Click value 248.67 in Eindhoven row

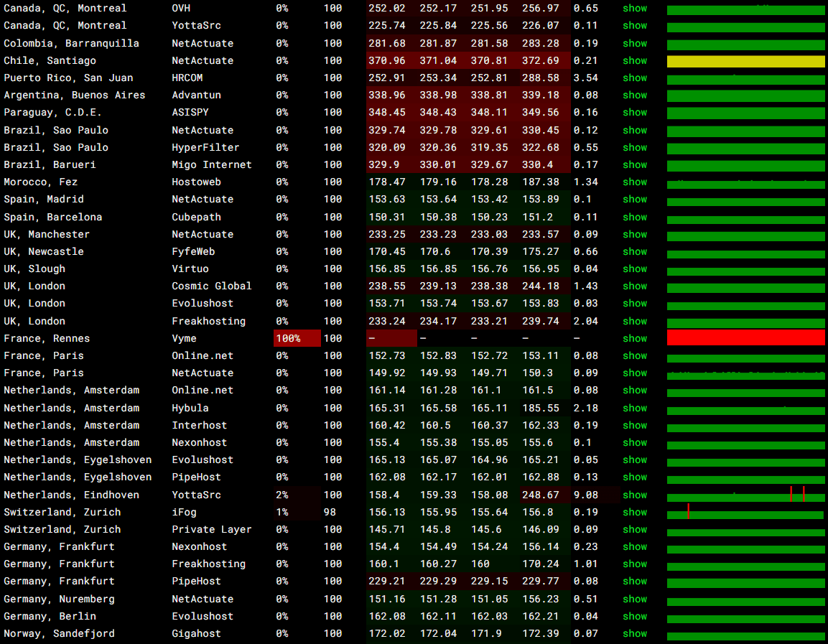click(540, 495)
